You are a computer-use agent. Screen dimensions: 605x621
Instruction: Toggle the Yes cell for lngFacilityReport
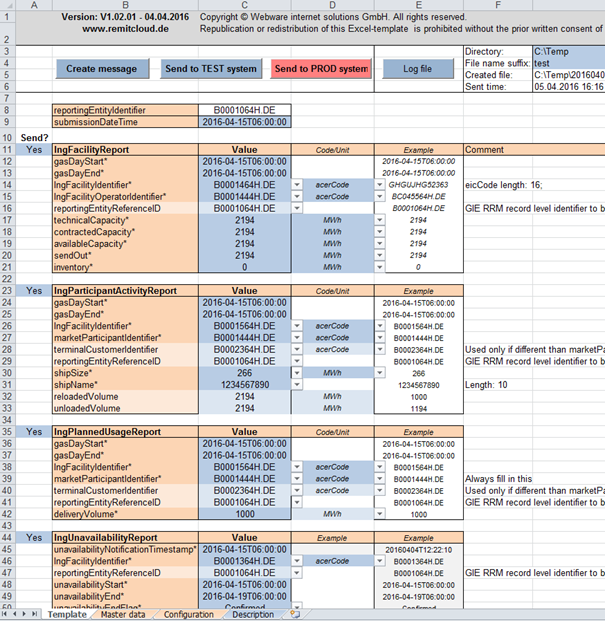34,149
